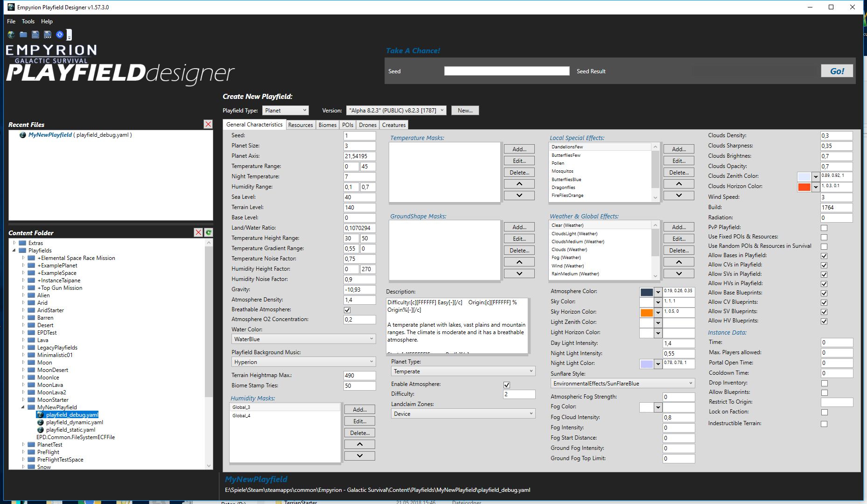Open the toolbar overflow options arrow
867x504 pixels.
coord(69,35)
